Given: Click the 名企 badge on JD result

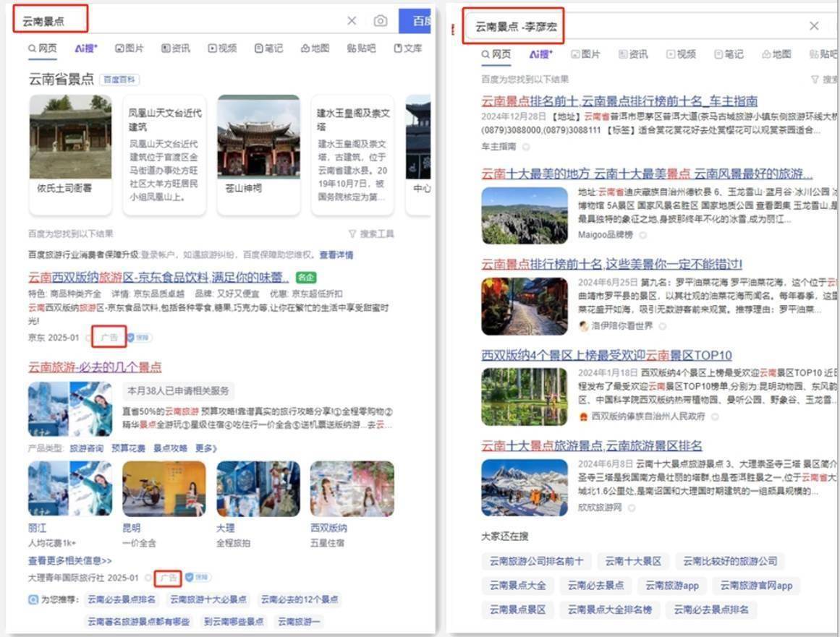Looking at the screenshot, I should (x=306, y=277).
